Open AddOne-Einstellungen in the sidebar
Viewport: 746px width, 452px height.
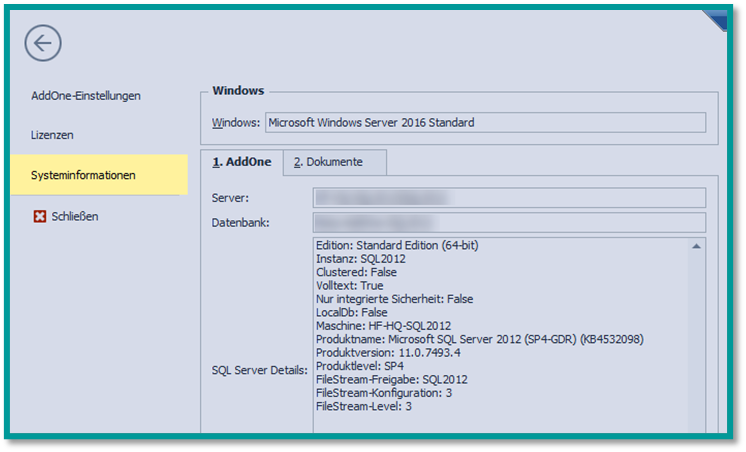[86, 96]
